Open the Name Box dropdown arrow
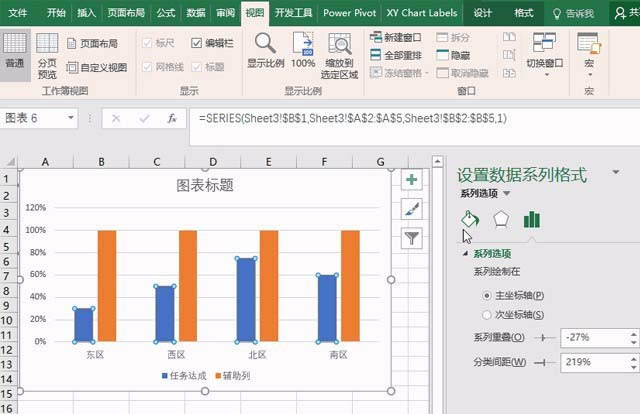The height and width of the screenshot is (414, 640). coord(89,118)
